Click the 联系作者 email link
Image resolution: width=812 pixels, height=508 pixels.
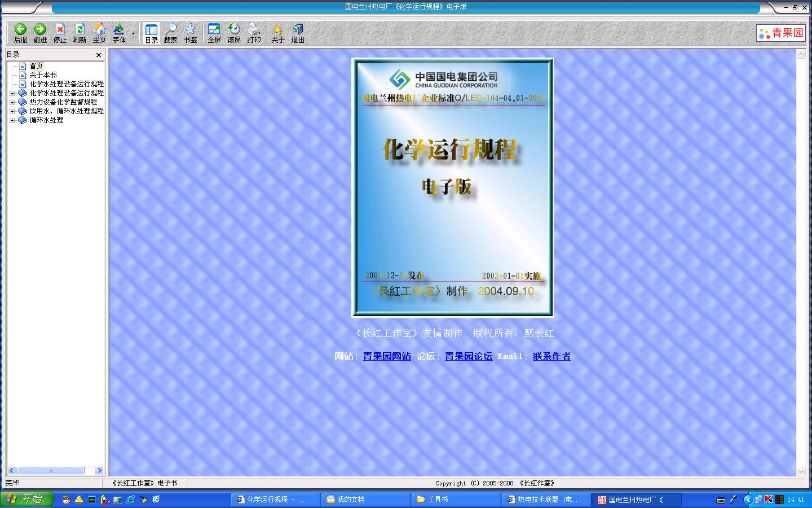coord(551,356)
